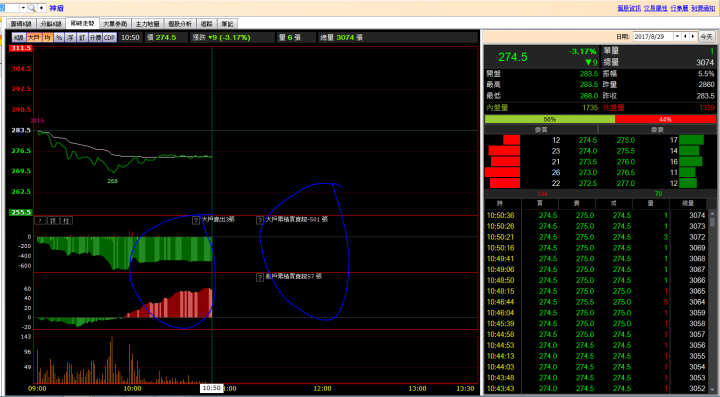Open the 行事曆 link
This screenshot has height=397, width=720.
[679, 8]
